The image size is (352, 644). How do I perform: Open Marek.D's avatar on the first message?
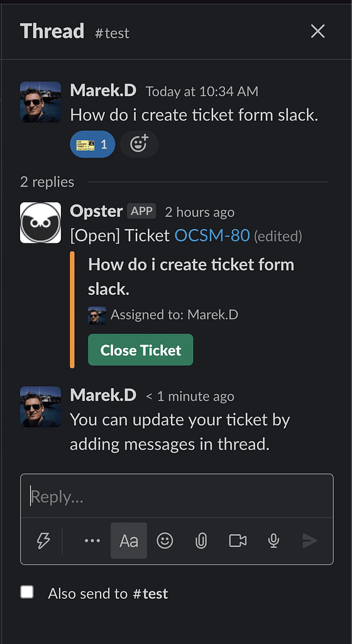(x=41, y=102)
